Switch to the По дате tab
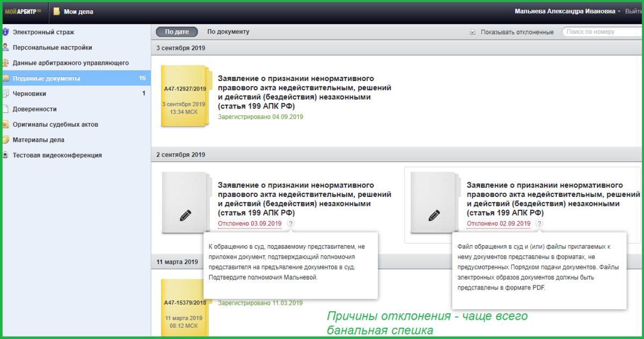 [177, 32]
